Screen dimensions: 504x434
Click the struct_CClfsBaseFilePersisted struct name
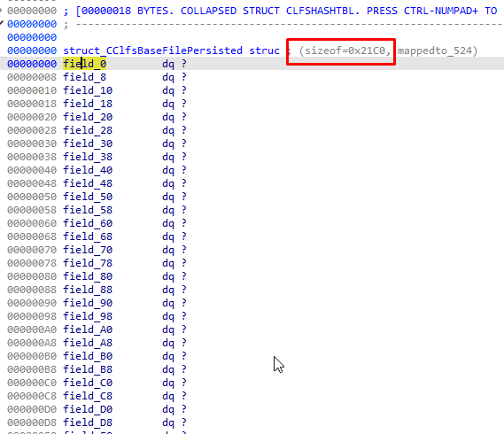[x=152, y=50]
